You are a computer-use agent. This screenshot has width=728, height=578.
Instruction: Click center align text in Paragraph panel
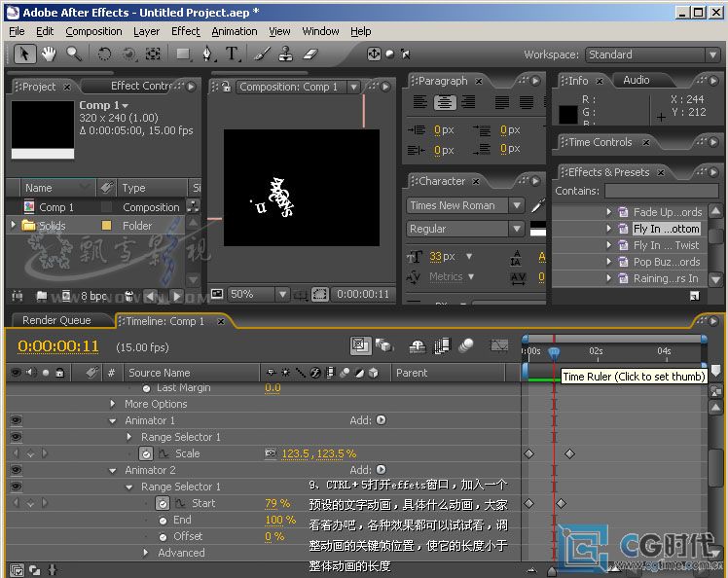pos(445,102)
